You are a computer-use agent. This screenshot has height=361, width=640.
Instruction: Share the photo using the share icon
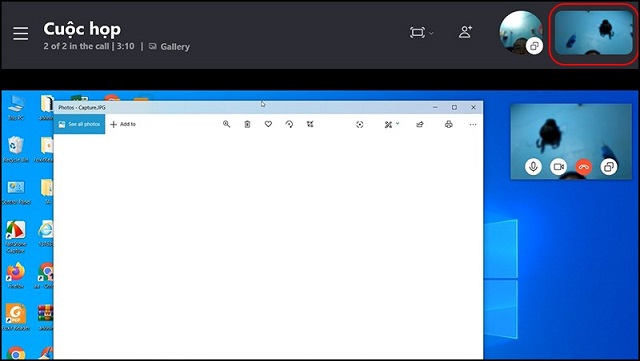point(420,125)
